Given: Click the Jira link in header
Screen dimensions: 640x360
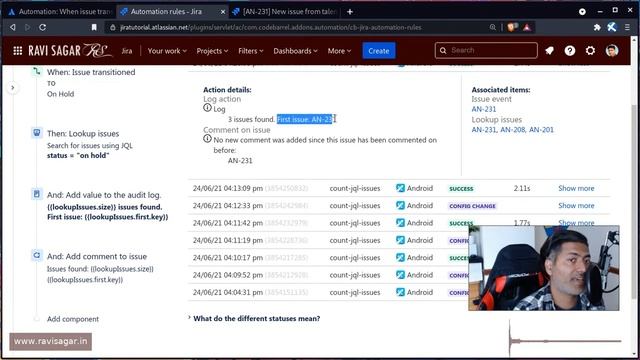Looking at the screenshot, I should click(127, 51).
